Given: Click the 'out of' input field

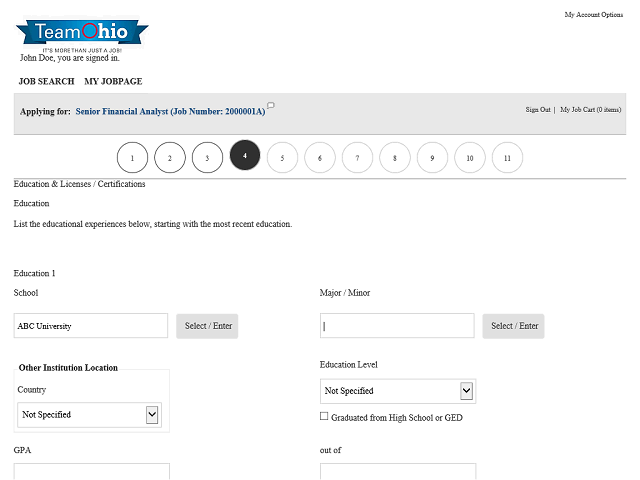Looking at the screenshot, I should coord(398,471).
